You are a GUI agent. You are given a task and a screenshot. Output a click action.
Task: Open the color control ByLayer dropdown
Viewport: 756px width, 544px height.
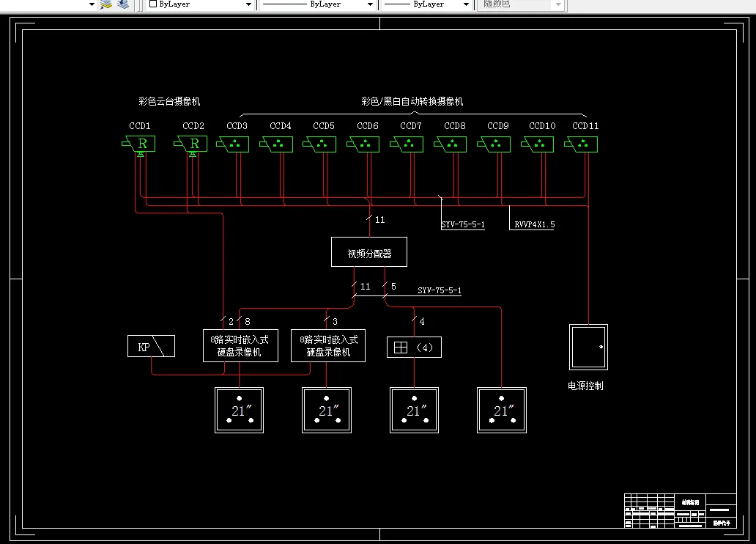click(x=199, y=4)
